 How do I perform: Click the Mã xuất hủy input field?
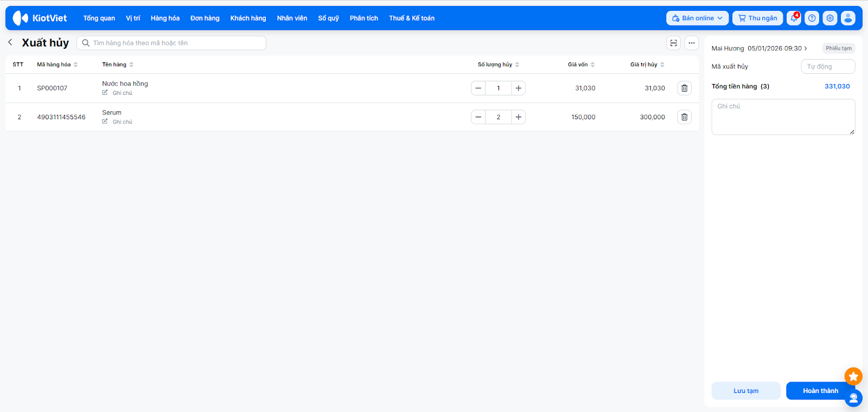(x=828, y=67)
